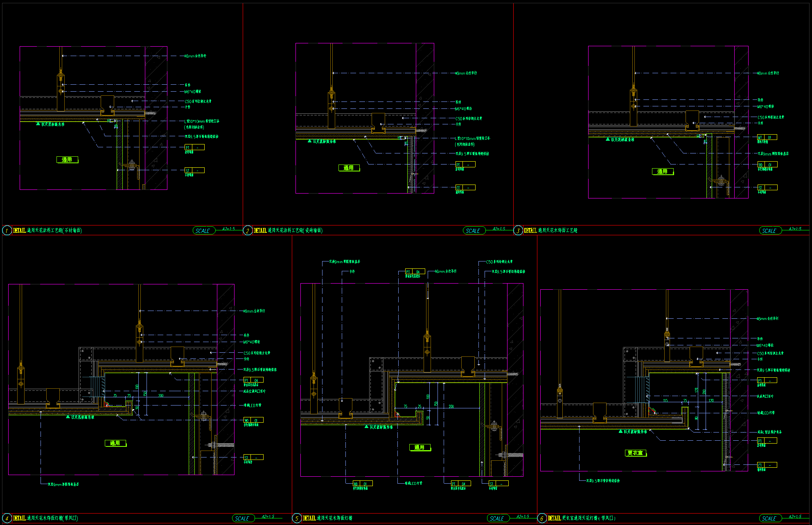Click the ST material tag in detail 1

194,170
